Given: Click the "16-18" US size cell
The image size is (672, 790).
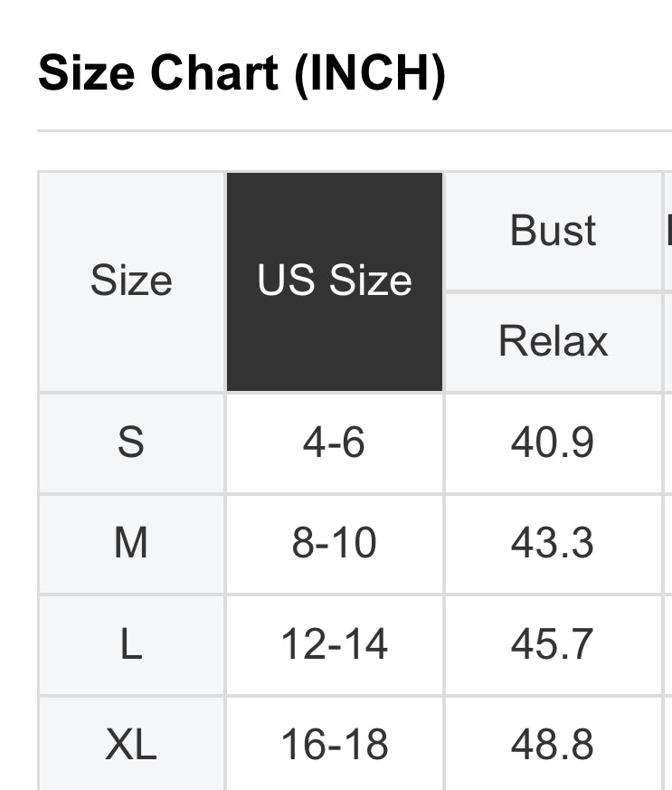Looking at the screenshot, I should pos(335,745).
